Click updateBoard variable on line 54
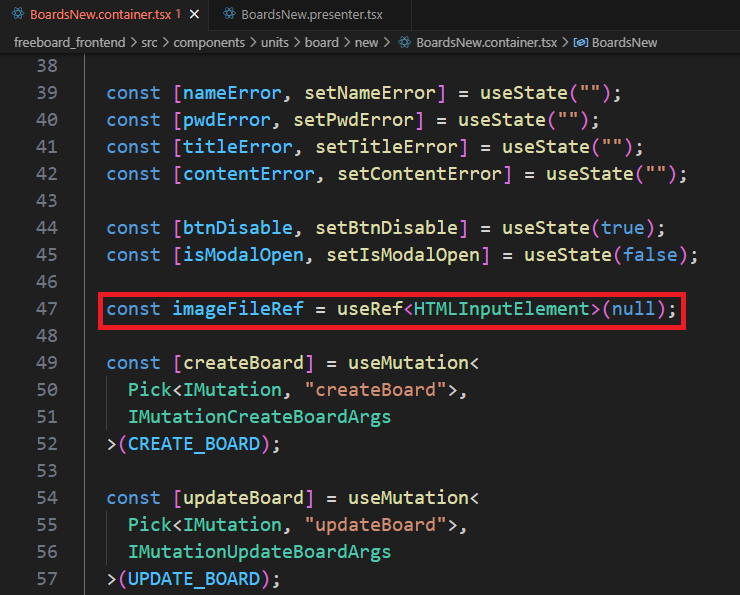Viewport: 740px width, 595px height. pyautogui.click(x=243, y=497)
